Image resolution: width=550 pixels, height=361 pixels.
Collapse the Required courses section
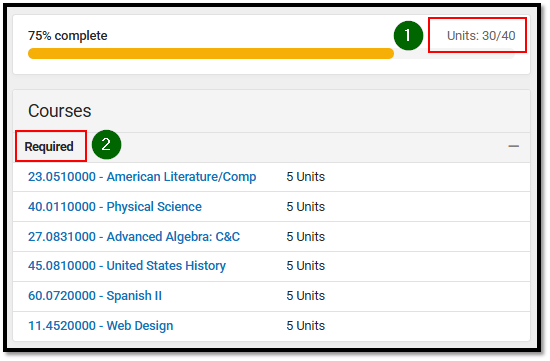513,146
